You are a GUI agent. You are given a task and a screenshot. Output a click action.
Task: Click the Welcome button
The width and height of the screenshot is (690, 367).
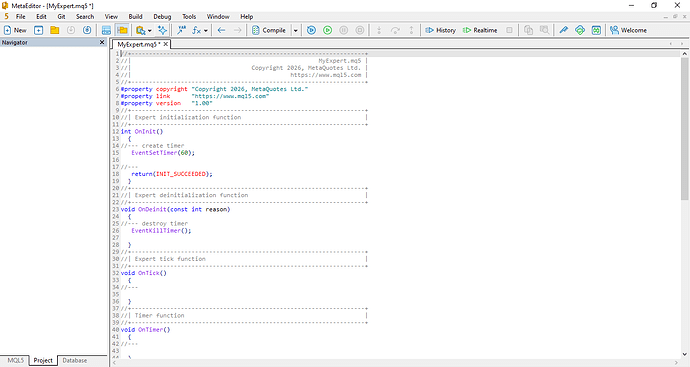pos(628,30)
